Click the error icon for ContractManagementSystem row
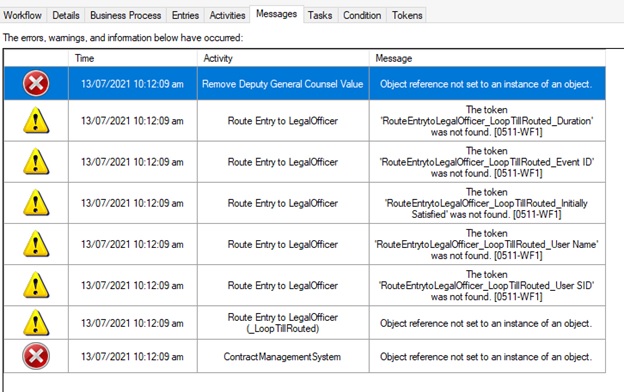Screen dimensions: 624x392 click(x=36, y=356)
